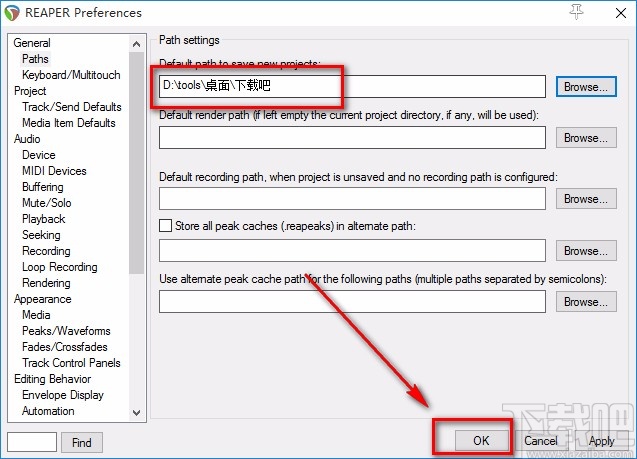Open Seeking settings
Image resolution: width=637 pixels, height=459 pixels.
[41, 235]
